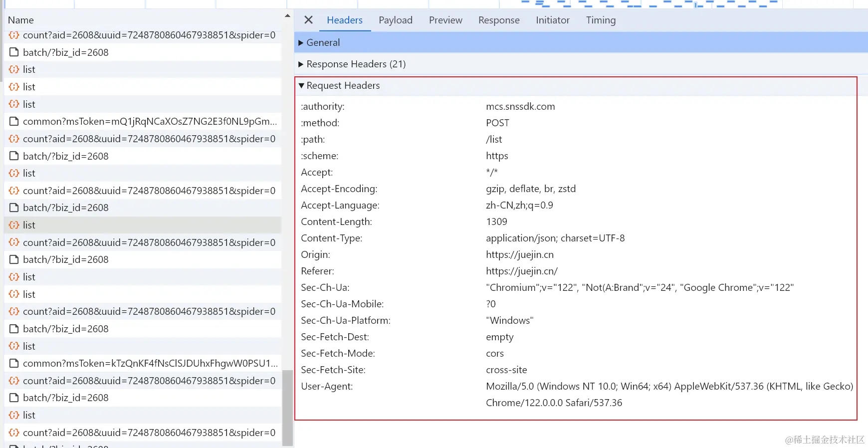The width and height of the screenshot is (868, 448).
Task: Click the "User-Agent:" header name
Action: point(327,386)
